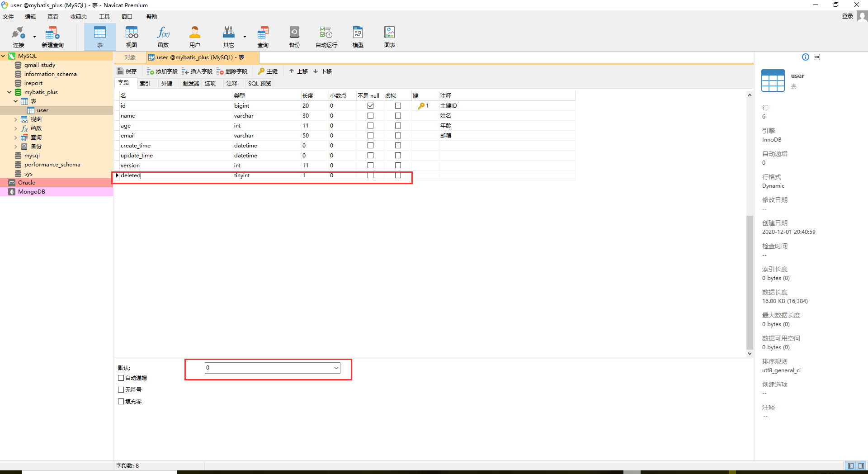Click 删除字段 delete field

pos(232,71)
